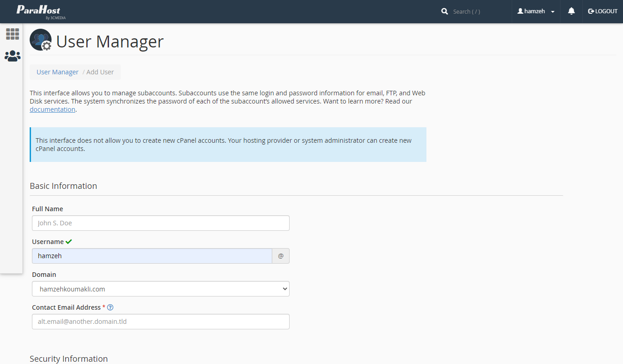Expand the hamzeh account dropdown arrow

(x=553, y=12)
